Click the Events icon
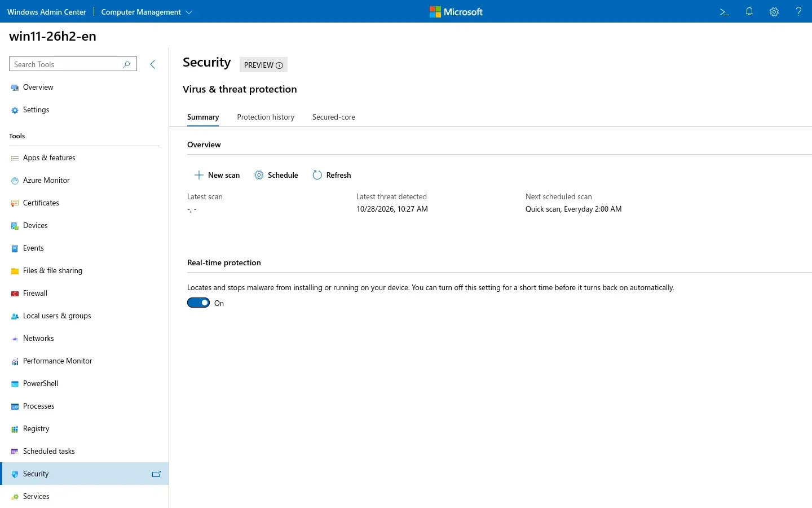This screenshot has width=812, height=508. [15, 248]
